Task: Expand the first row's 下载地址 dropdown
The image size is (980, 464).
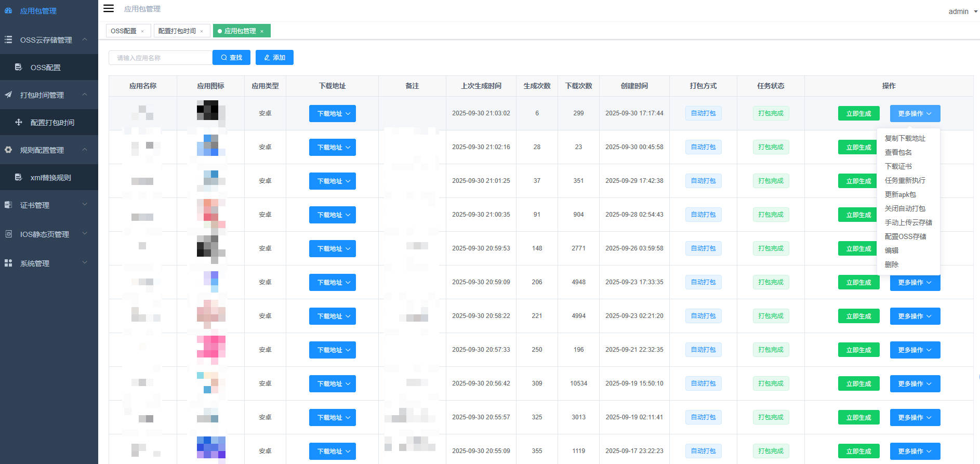Action: point(333,113)
